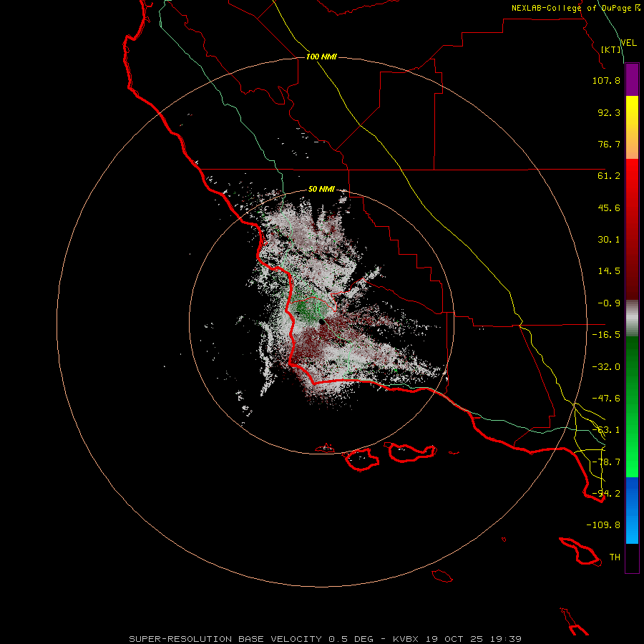The image size is (644, 644).
Task: Pick the yellow segment of velocity color bar
Action: pos(632,111)
